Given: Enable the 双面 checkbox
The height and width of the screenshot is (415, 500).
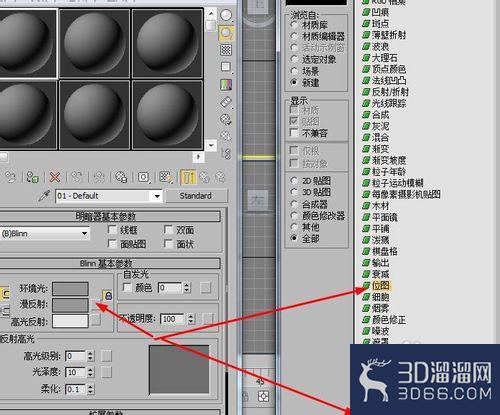Looking at the screenshot, I should (169, 230).
